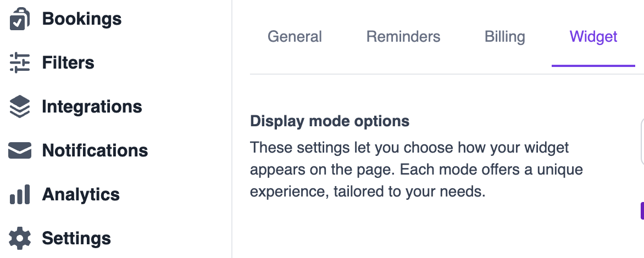Switch to the General tab
Screen dimensions: 644x258
point(295,37)
